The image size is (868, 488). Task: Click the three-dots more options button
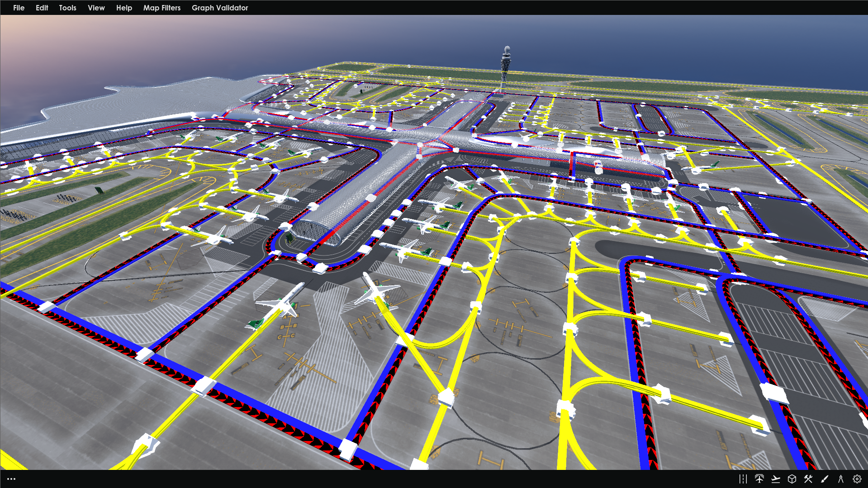pyautogui.click(x=11, y=479)
